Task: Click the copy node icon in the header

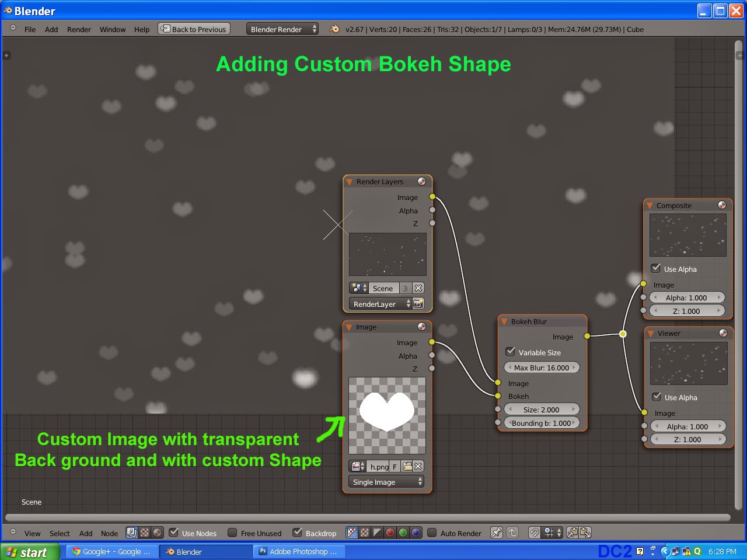Action: click(x=572, y=533)
